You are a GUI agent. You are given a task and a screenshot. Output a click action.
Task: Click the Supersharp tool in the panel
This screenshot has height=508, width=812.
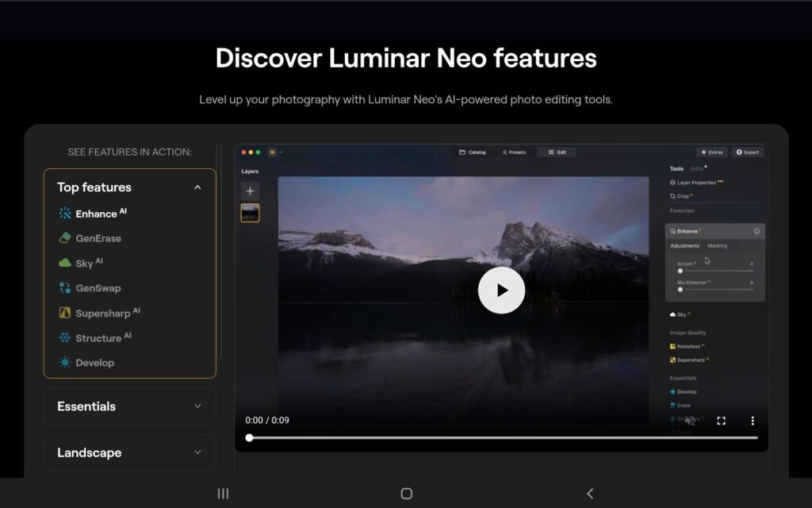tap(689, 360)
